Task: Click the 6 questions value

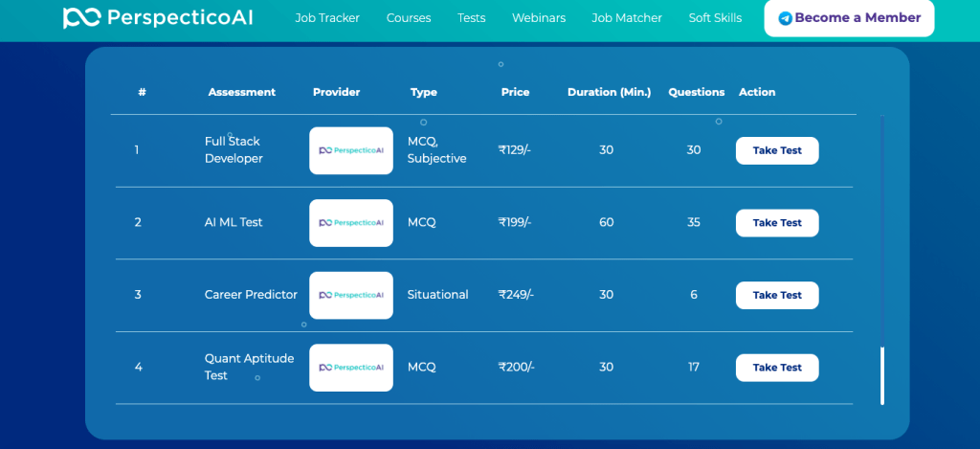Action: click(694, 295)
